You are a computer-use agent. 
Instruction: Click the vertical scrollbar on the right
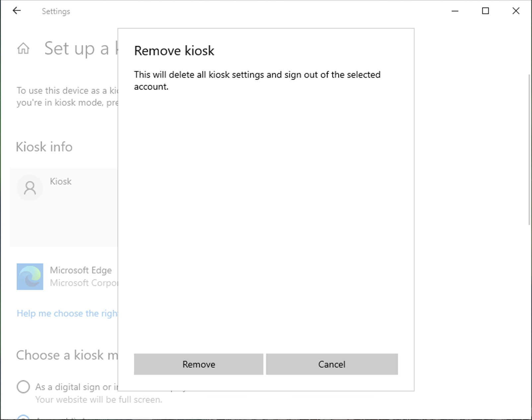pos(529,149)
